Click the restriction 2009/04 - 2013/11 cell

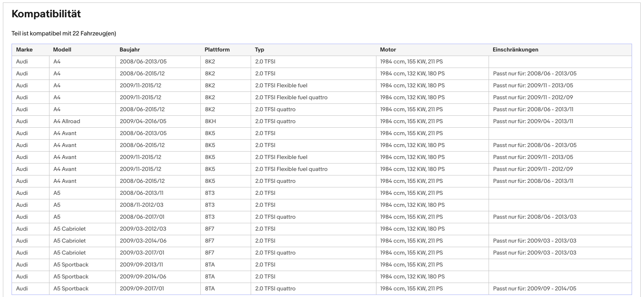[533, 121]
